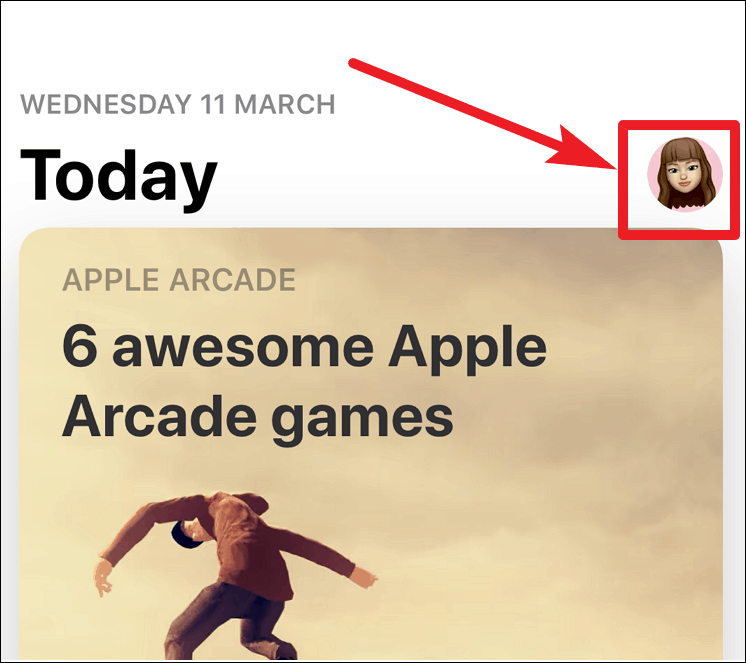Tap the number '11' in the date line
The height and width of the screenshot is (663, 746).
tap(212, 104)
